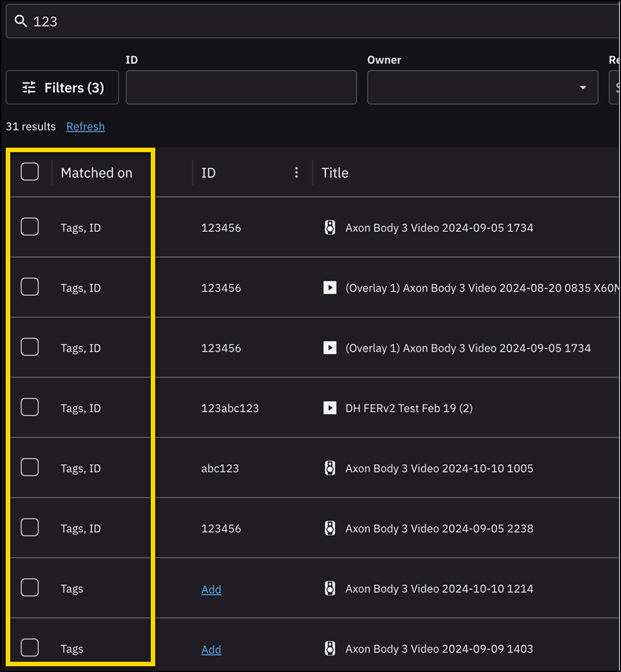Check the row with ID abc123
The height and width of the screenshot is (672, 621).
tap(29, 467)
